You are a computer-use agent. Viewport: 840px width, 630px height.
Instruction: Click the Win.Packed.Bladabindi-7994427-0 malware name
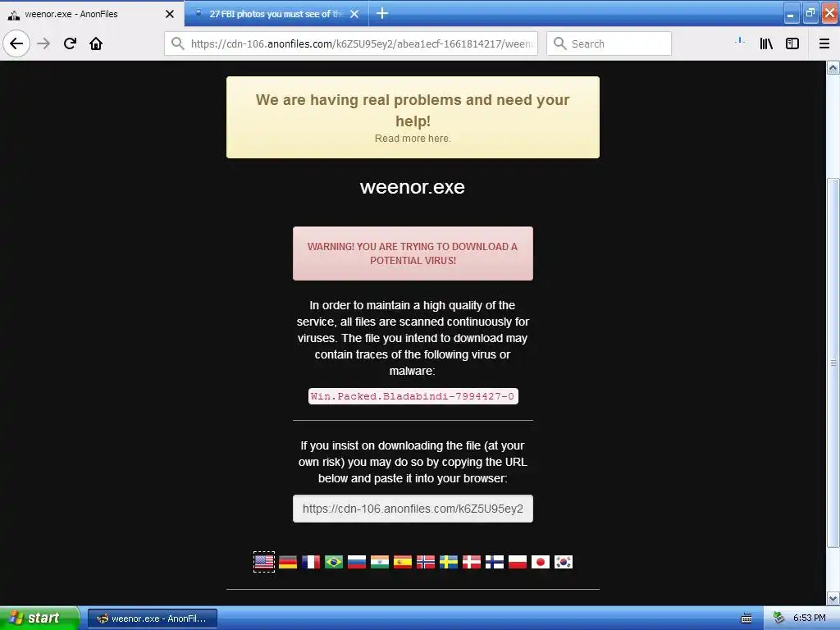coord(413,396)
